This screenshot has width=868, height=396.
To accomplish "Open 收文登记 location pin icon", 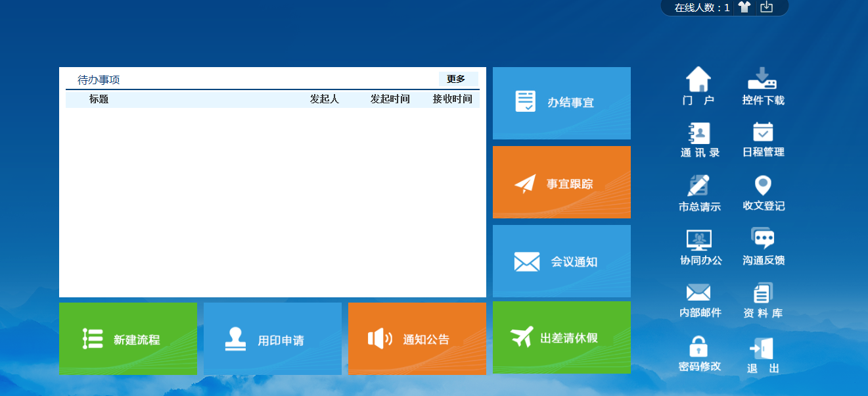I will click(763, 186).
